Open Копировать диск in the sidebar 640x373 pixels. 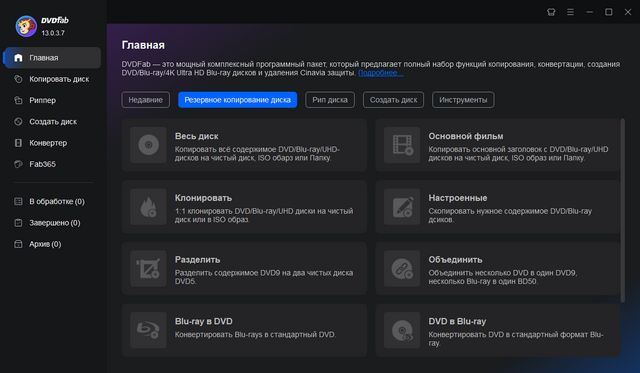[x=59, y=79]
